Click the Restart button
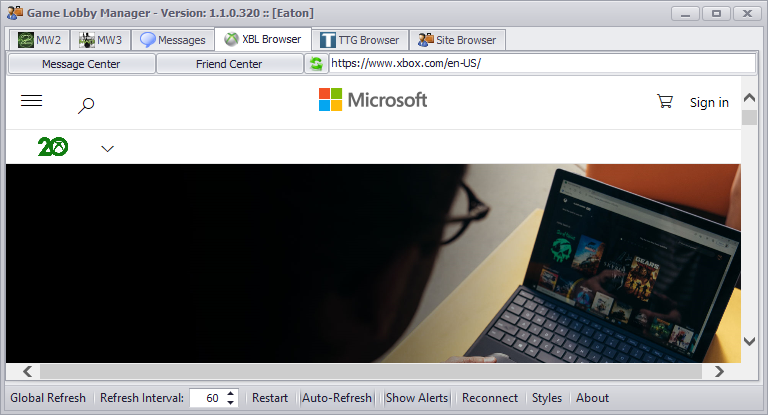 tap(270, 398)
